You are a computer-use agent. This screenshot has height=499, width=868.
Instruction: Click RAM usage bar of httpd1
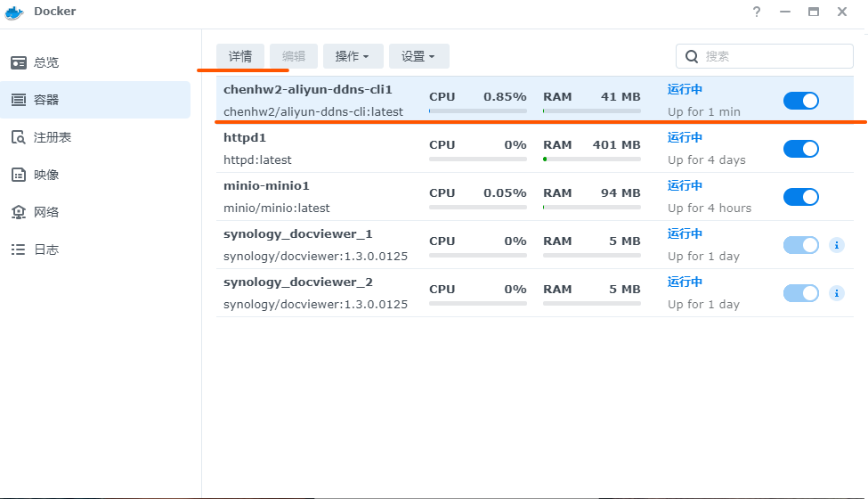pos(592,159)
